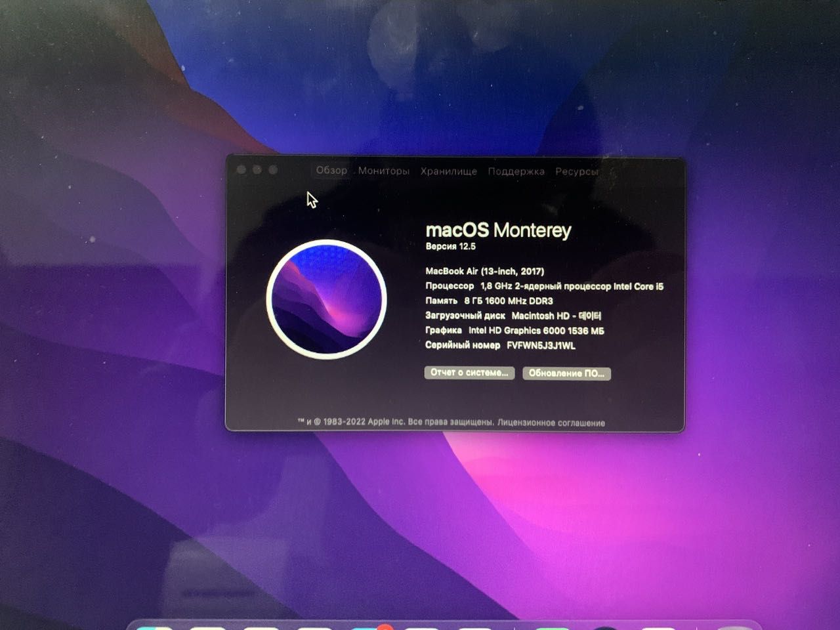This screenshot has width=840, height=630.
Task: Click the Процессор 1,8 GHz Intel Core i5 line
Action: 545,286
